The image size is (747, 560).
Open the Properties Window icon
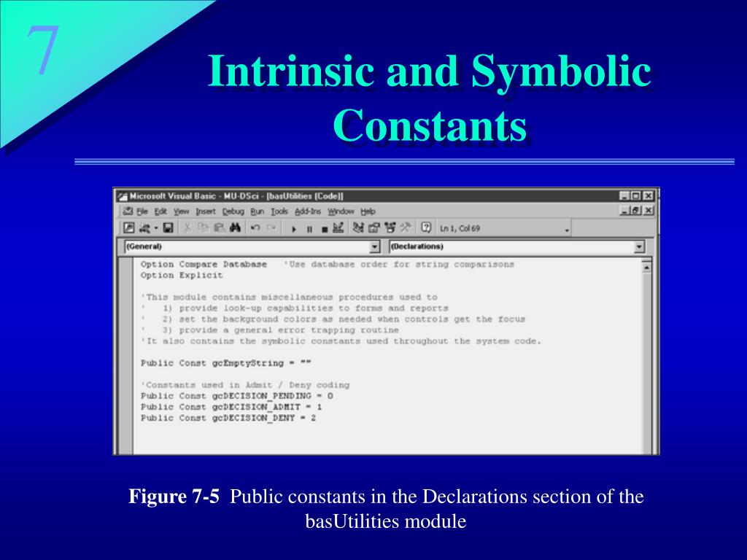(x=374, y=228)
